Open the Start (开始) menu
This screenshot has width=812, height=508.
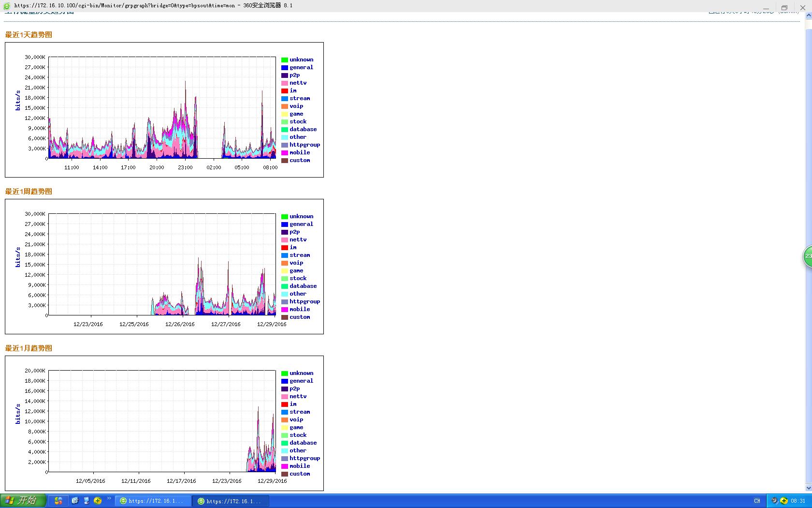(23, 501)
